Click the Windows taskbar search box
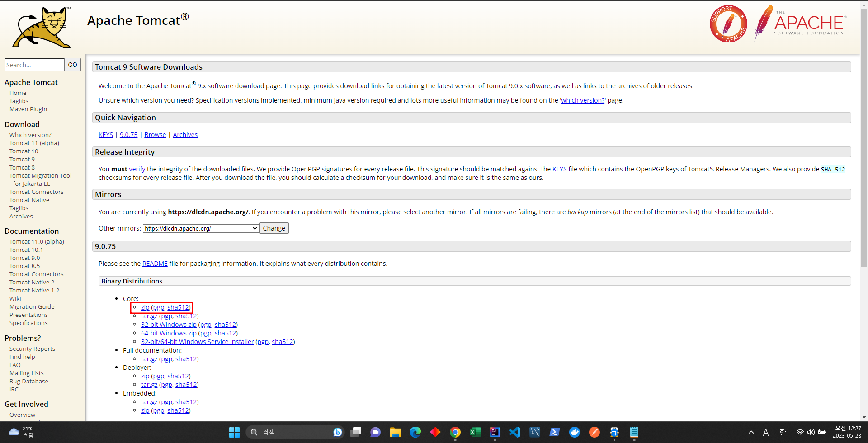This screenshot has width=868, height=443. point(295,432)
